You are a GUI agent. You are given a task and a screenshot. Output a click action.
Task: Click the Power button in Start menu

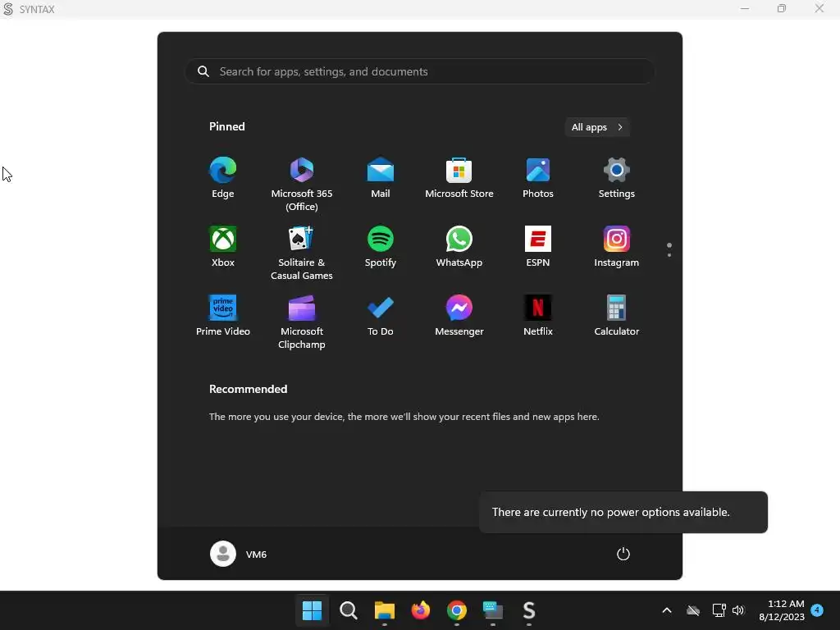[x=623, y=554]
